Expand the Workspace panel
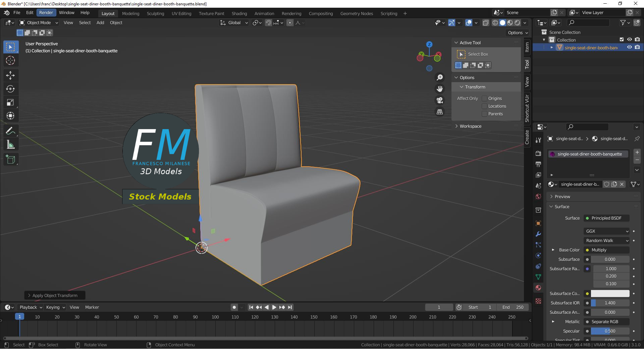Image resolution: width=644 pixels, height=349 pixels. (x=470, y=126)
